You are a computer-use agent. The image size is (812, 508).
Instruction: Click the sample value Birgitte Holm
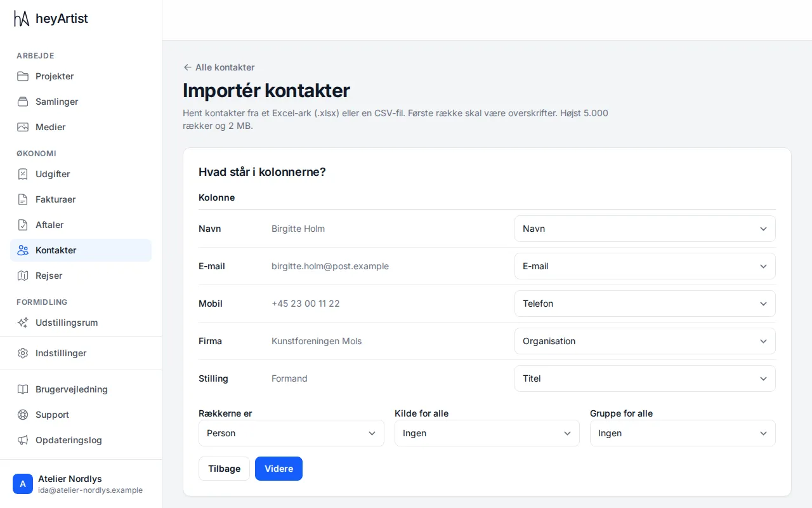[x=298, y=229]
